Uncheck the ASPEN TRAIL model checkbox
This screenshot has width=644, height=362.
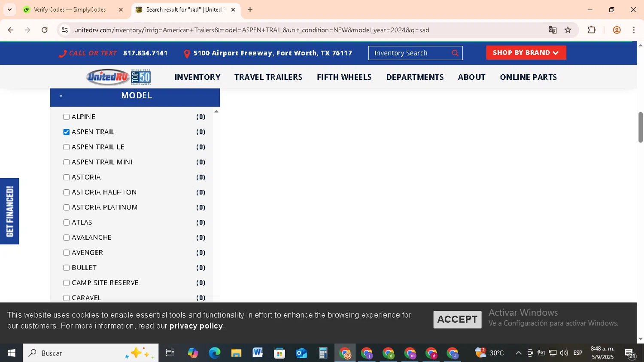pos(67,132)
